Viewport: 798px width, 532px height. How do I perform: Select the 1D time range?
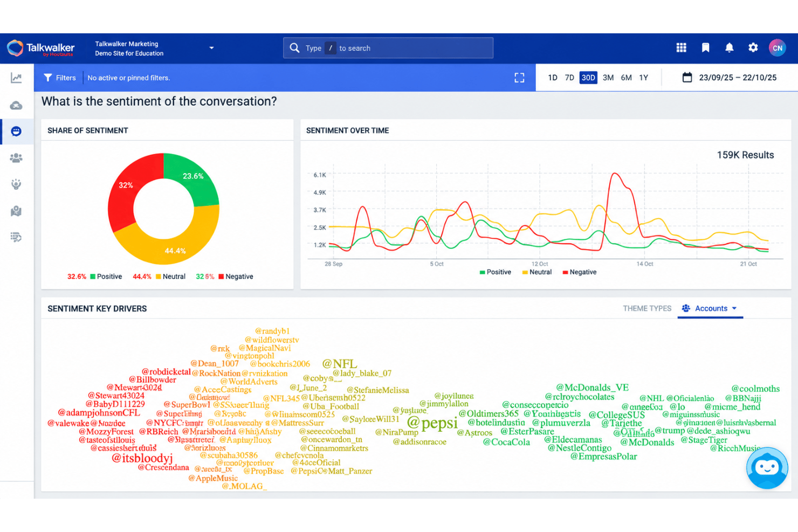[x=553, y=78]
